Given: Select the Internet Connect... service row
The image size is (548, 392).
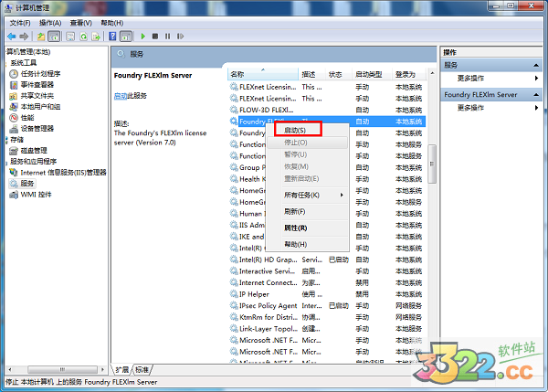Looking at the screenshot, I should tap(326, 282).
